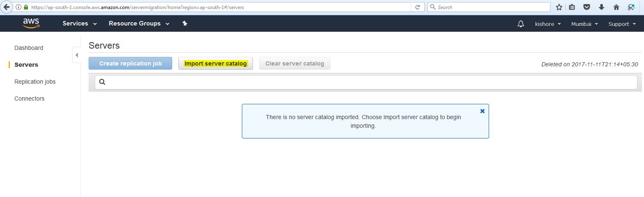Bookmark this page with the star icon
The image size is (644, 197).
pos(559,7)
